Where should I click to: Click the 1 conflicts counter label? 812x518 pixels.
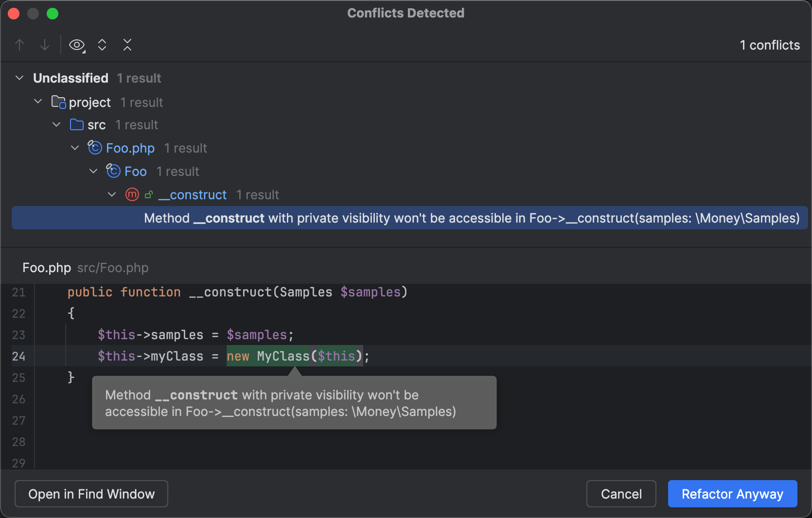point(770,45)
